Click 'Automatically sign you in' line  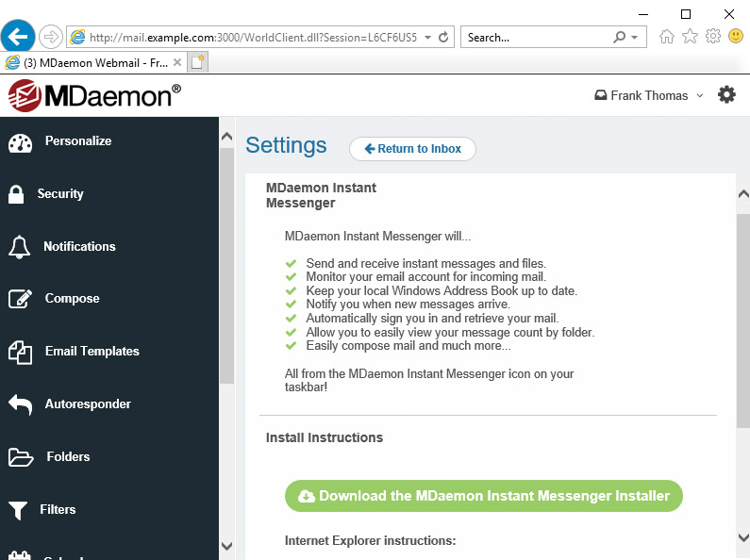[x=432, y=319]
